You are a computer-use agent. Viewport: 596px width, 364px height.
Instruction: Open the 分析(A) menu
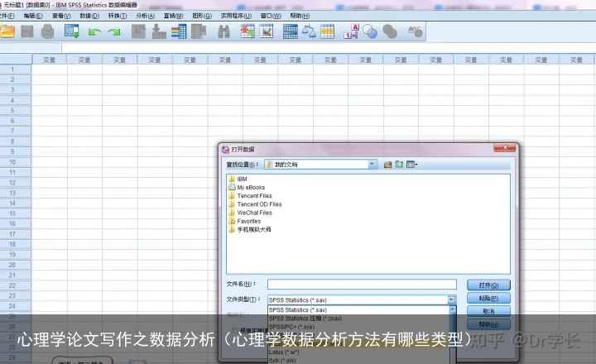coord(145,16)
